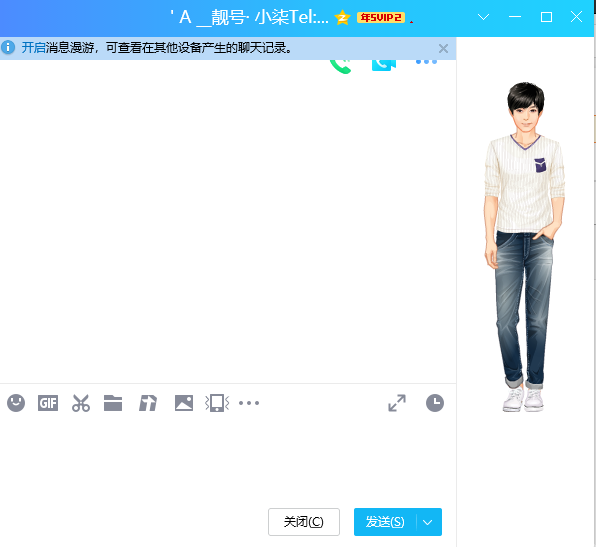
Task: Expand the message input area
Action: point(397,403)
